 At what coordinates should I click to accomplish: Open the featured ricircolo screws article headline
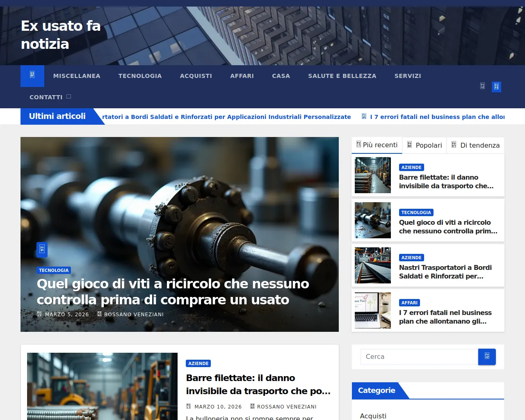point(173,292)
